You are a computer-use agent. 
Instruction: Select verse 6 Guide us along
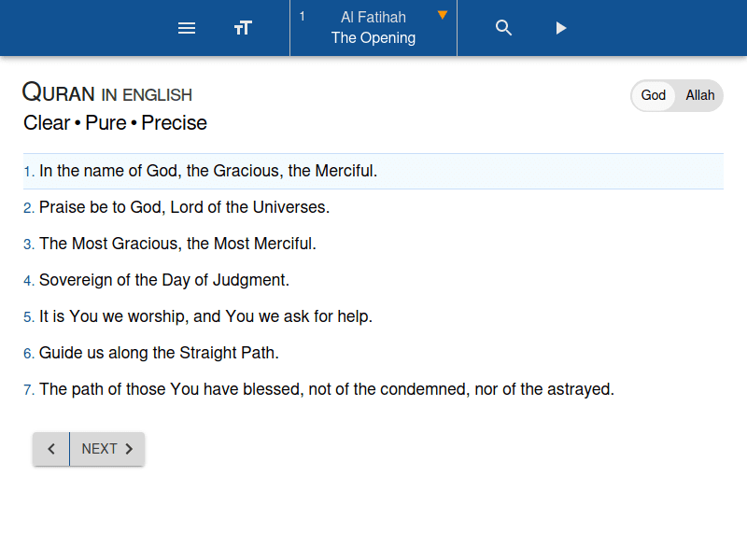159,353
